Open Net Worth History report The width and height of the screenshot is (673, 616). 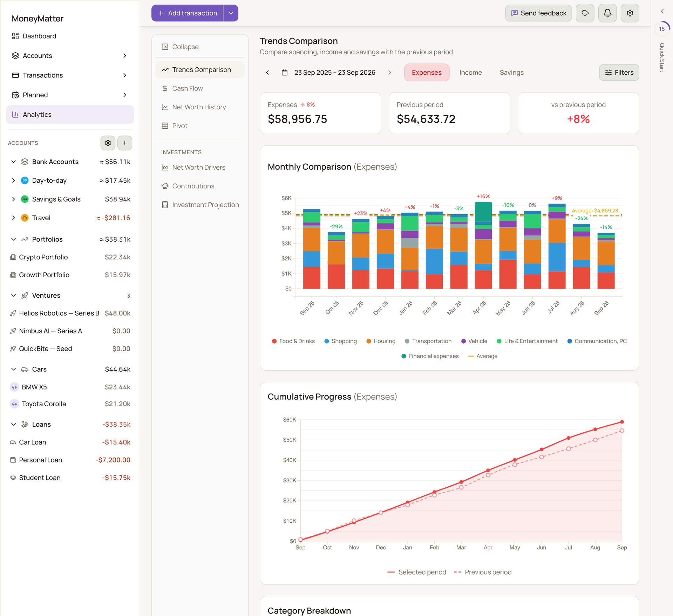click(x=200, y=107)
